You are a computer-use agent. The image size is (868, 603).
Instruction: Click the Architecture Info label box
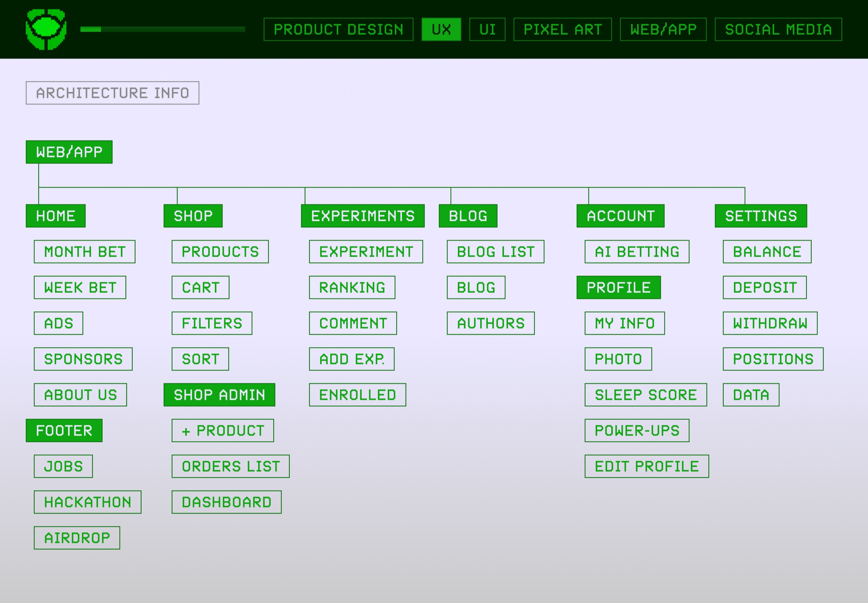click(112, 93)
